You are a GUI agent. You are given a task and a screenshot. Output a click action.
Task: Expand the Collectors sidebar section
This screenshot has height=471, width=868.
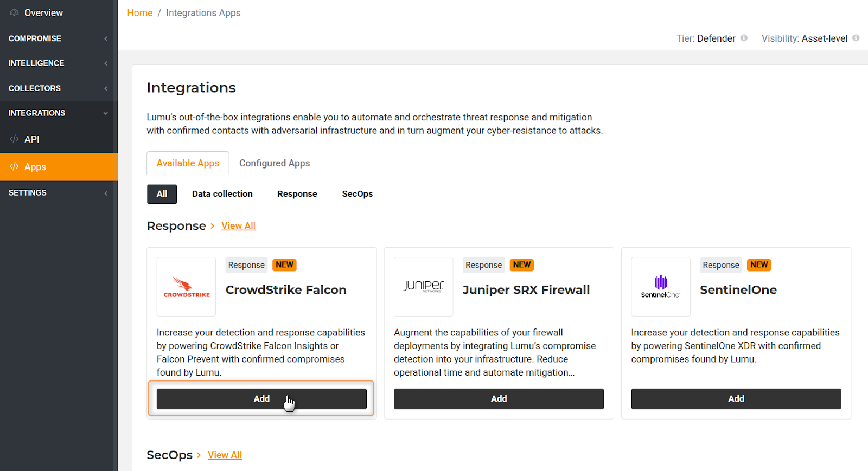click(58, 88)
